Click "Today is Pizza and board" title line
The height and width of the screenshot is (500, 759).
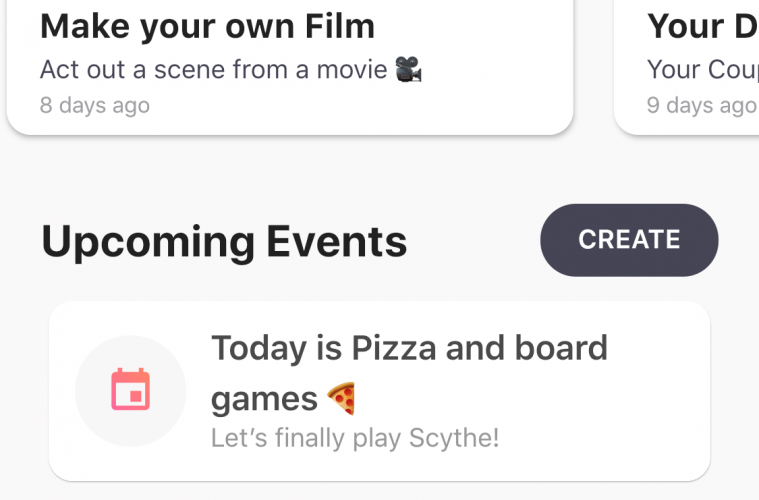click(x=409, y=348)
